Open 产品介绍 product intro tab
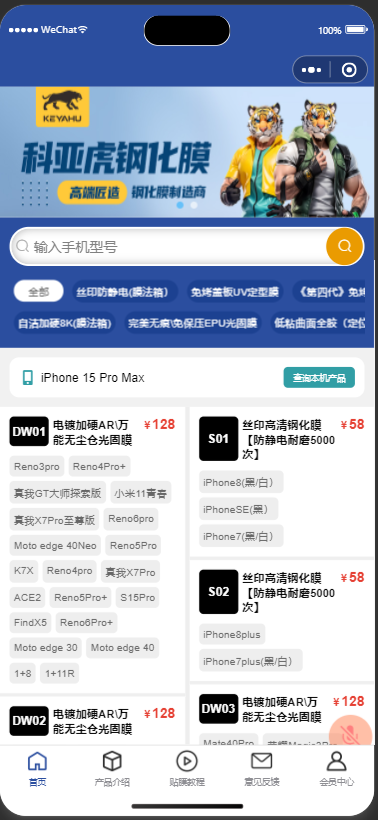 coord(112,769)
